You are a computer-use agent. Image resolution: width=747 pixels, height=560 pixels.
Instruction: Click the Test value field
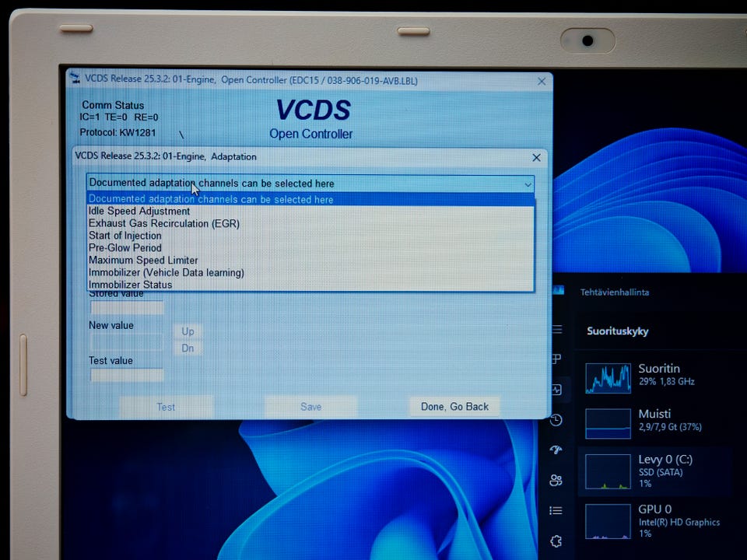tap(127, 375)
